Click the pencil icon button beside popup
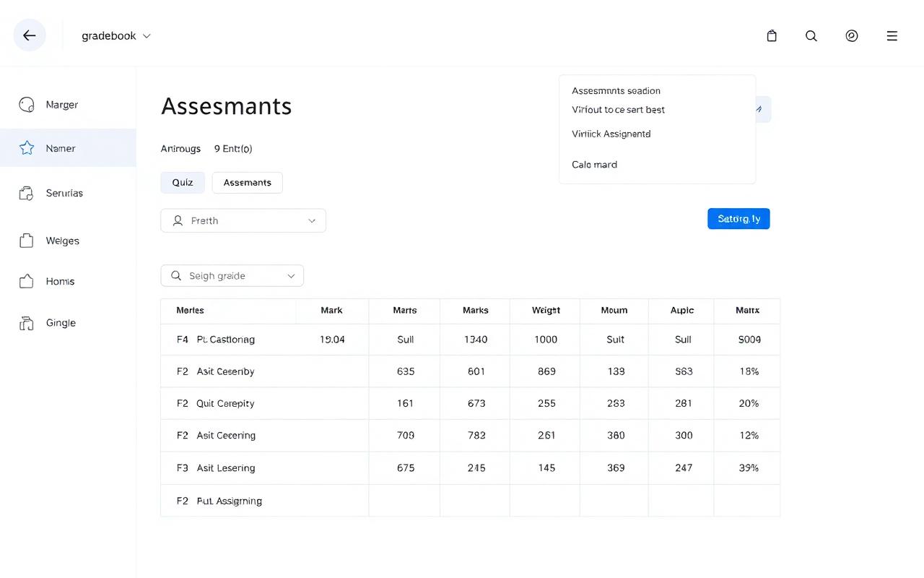This screenshot has width=924, height=578. point(763,110)
